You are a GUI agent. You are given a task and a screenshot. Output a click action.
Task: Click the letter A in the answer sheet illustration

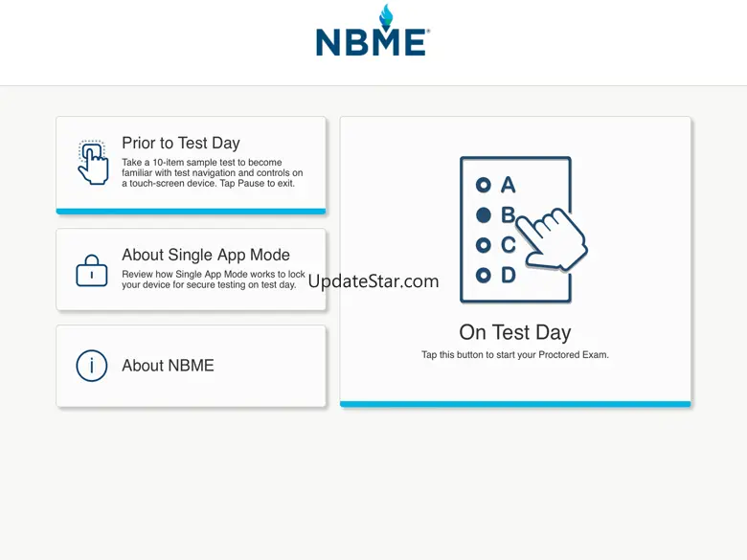(509, 185)
